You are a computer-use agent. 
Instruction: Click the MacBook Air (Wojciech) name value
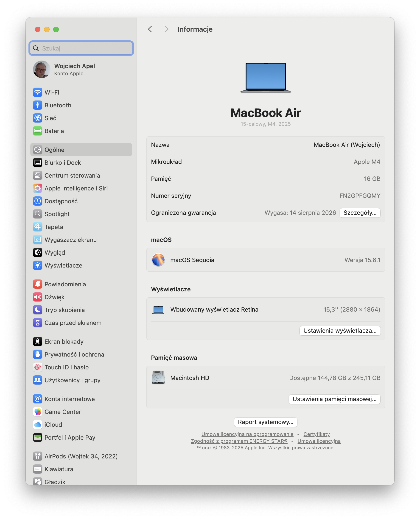coord(347,145)
